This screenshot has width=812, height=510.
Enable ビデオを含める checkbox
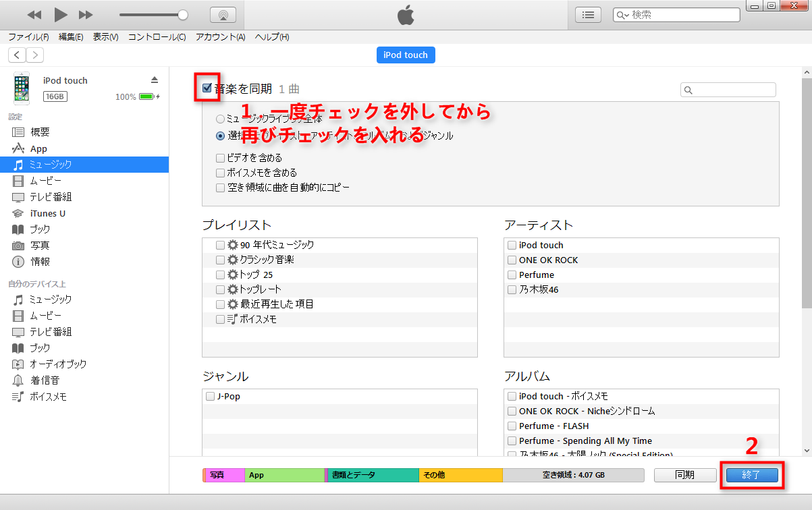[x=220, y=158]
